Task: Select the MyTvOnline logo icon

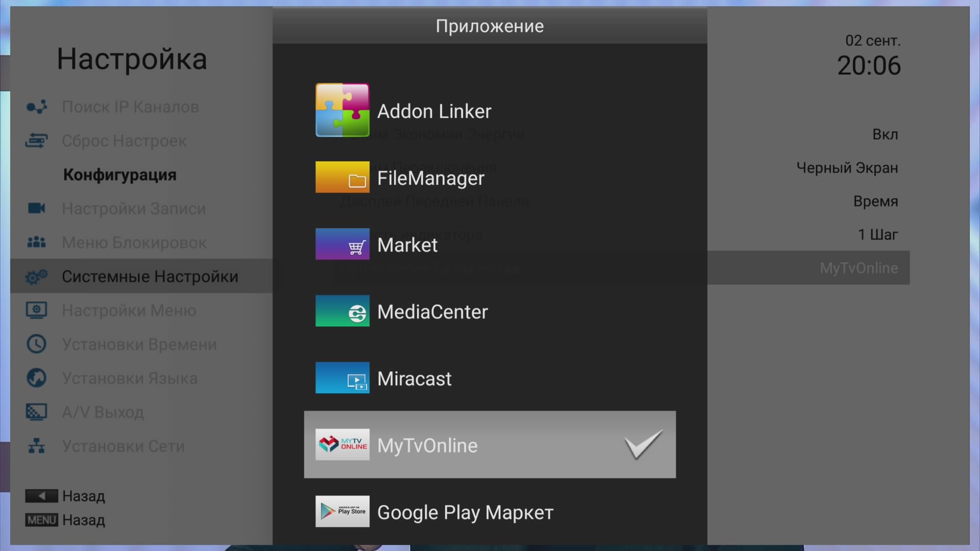Action: tap(342, 444)
